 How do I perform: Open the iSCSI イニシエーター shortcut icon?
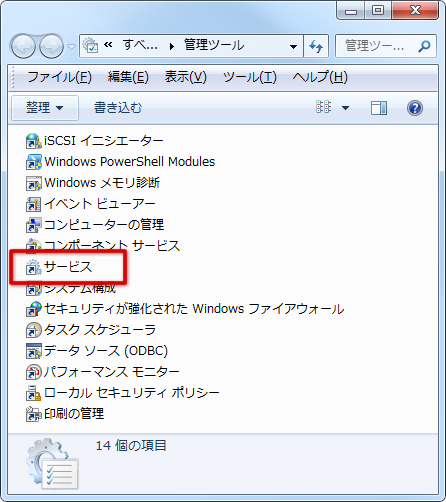click(x=34, y=141)
